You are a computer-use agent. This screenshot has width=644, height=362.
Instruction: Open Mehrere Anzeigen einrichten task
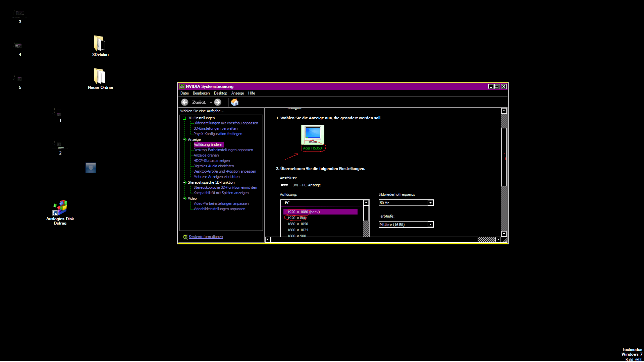(x=216, y=177)
